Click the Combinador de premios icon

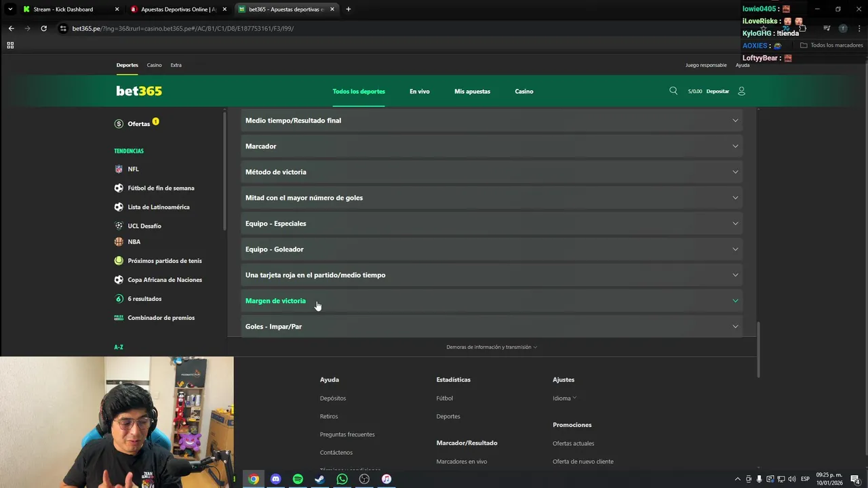(x=119, y=317)
